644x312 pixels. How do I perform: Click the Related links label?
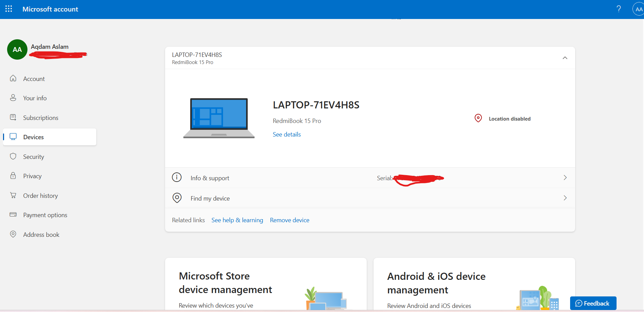188,220
